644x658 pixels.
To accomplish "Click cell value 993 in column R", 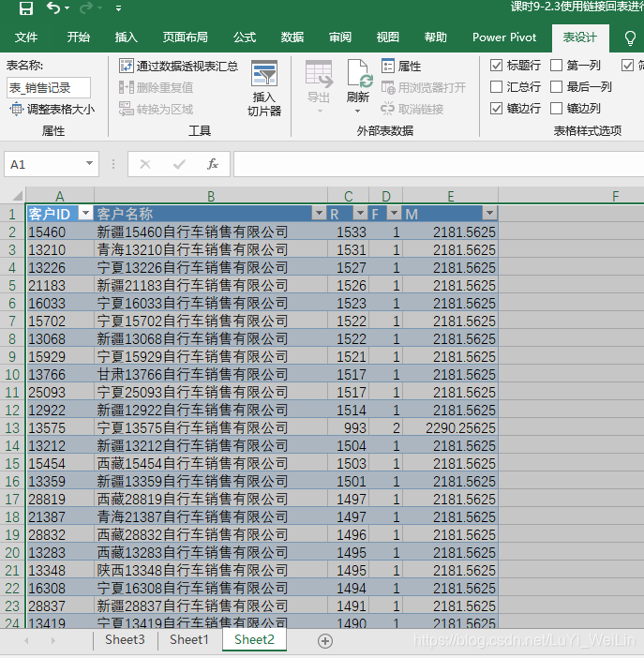I will 348,427.
